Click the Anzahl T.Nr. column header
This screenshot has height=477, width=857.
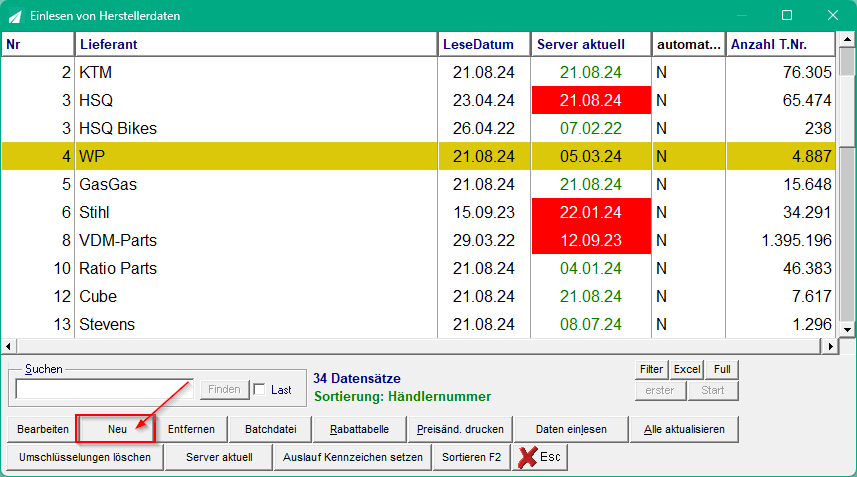(x=780, y=44)
